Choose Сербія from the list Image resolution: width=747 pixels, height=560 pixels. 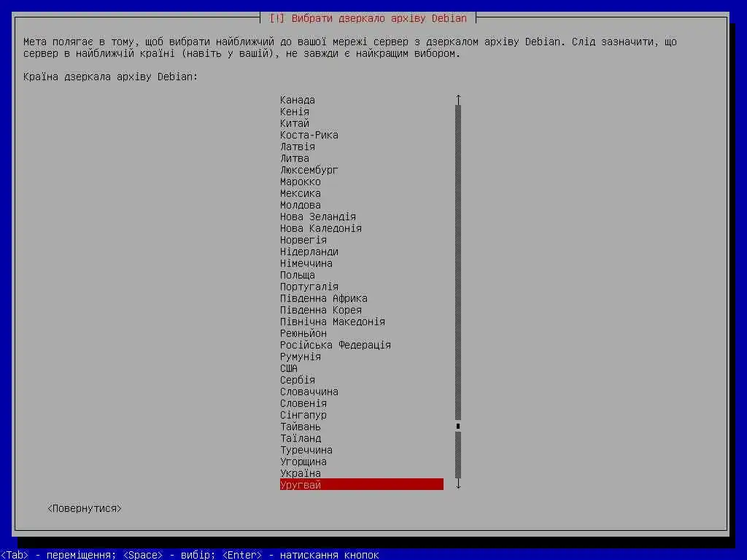(x=298, y=380)
